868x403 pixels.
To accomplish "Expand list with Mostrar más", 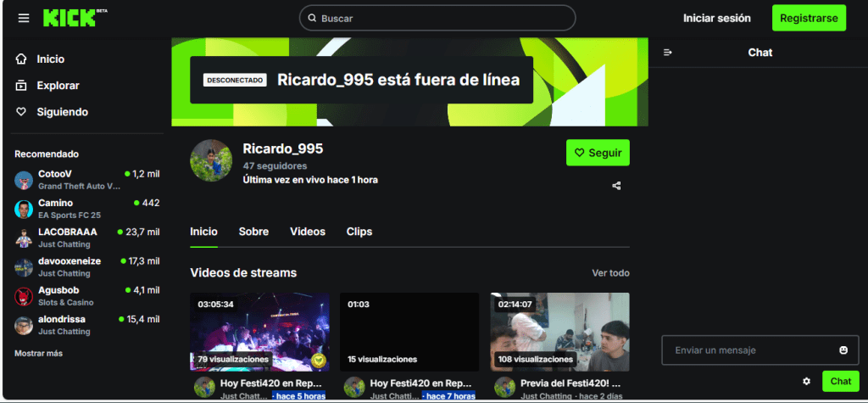I will [x=38, y=353].
